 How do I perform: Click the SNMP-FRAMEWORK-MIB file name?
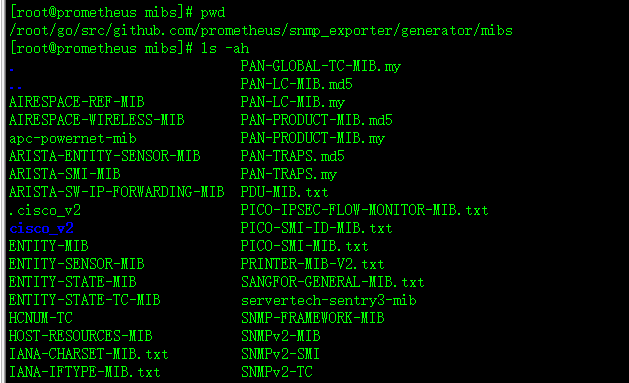[x=312, y=318]
